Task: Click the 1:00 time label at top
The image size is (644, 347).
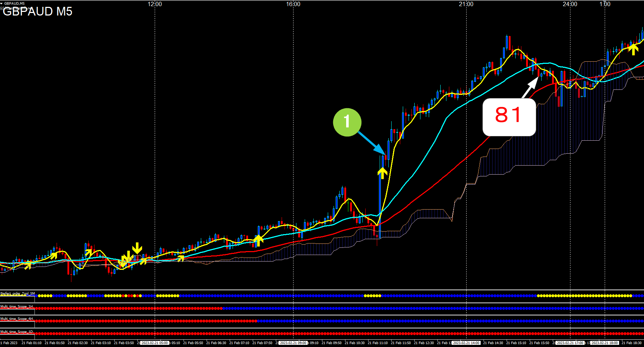Action: pos(605,4)
